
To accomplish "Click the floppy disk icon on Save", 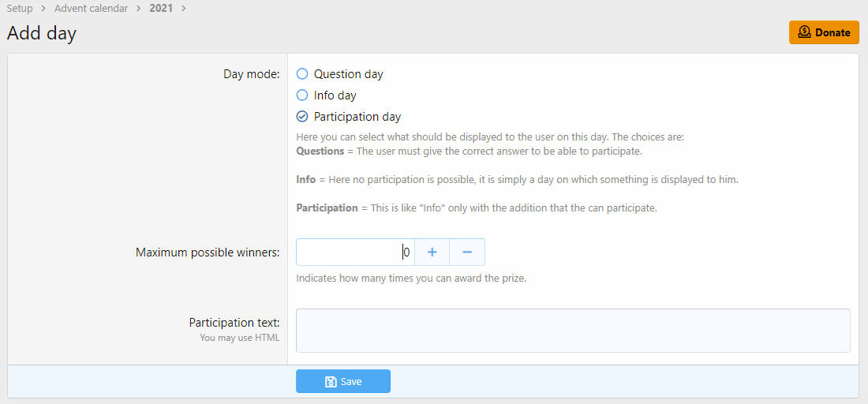I will click(x=331, y=382).
